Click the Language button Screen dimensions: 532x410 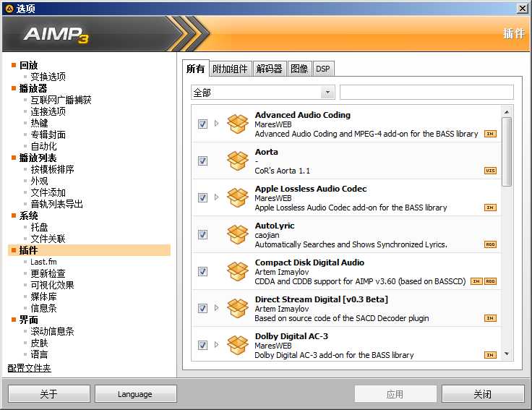pyautogui.click(x=135, y=394)
